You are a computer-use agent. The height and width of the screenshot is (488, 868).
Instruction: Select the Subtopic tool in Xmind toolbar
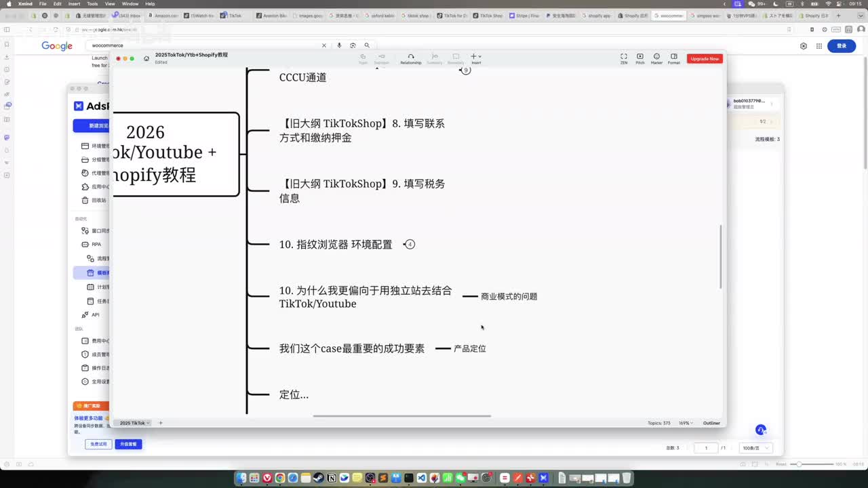tap(382, 59)
